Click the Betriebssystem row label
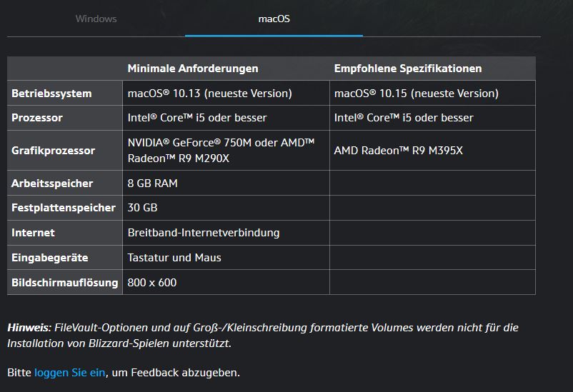Screen dimensions: 573x392 [x=51, y=94]
